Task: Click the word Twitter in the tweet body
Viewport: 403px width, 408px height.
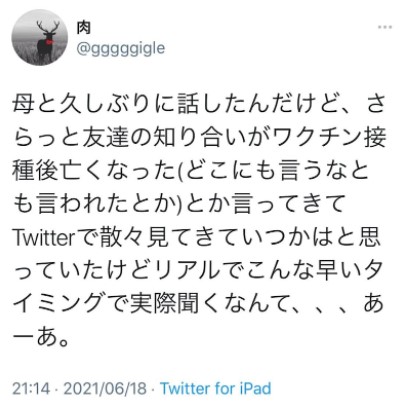Action: point(43,238)
